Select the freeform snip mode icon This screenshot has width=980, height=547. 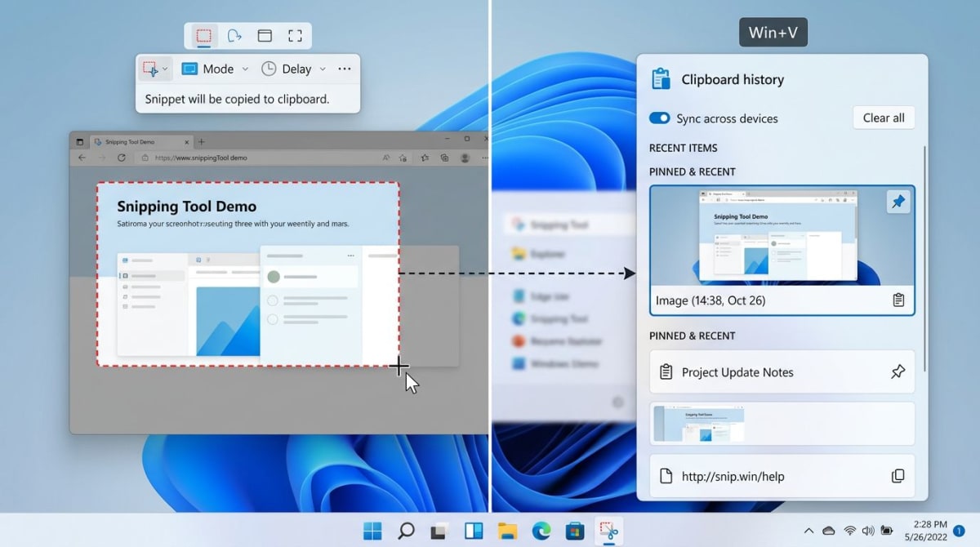pyautogui.click(x=234, y=35)
